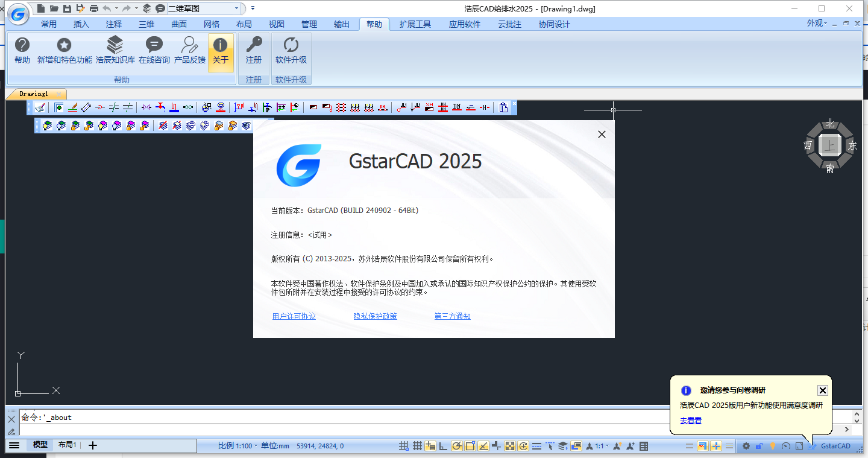The width and height of the screenshot is (868, 458).
Task: Switch to the 视图 ribbon tab
Action: pyautogui.click(x=277, y=24)
